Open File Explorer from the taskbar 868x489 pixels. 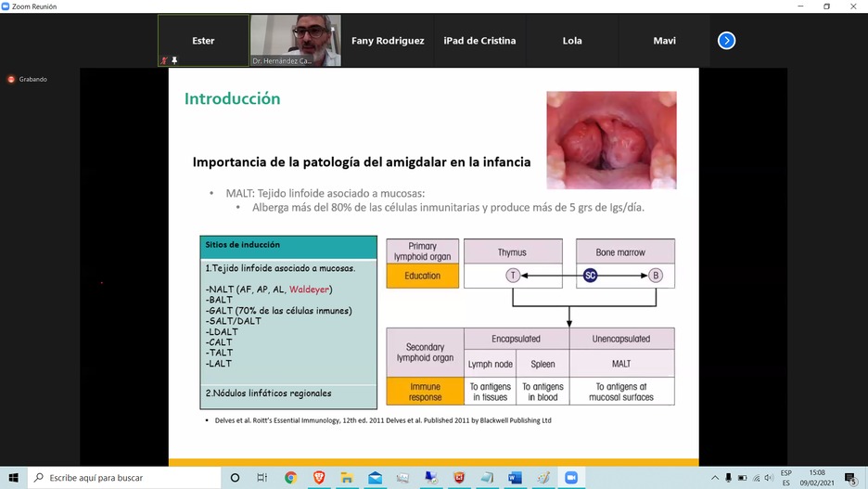pos(347,478)
